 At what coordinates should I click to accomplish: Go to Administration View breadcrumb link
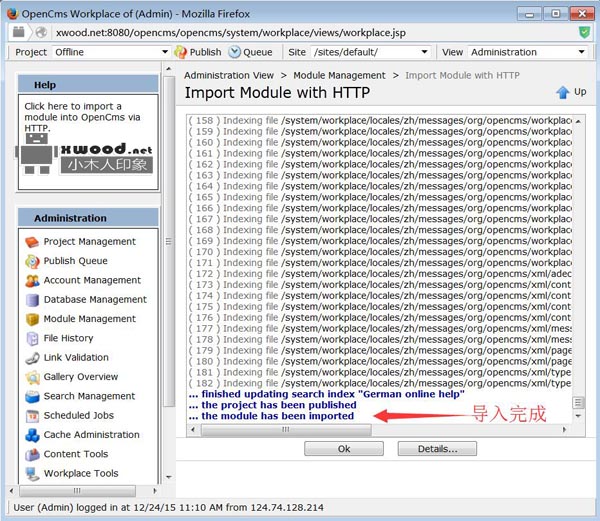tap(229, 75)
